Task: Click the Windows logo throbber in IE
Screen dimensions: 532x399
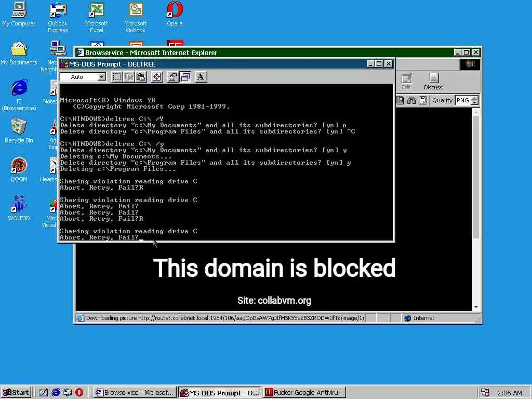Action: [x=470, y=64]
